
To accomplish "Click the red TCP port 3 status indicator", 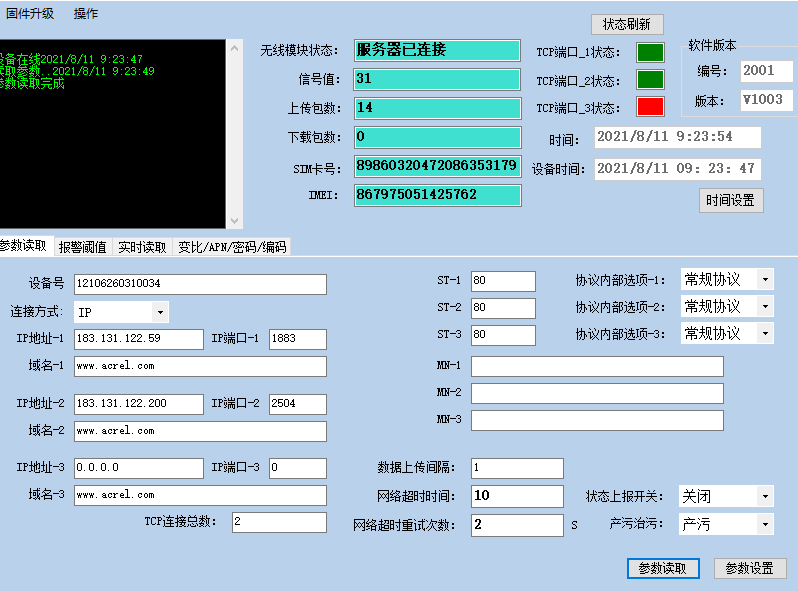I will 650,107.
